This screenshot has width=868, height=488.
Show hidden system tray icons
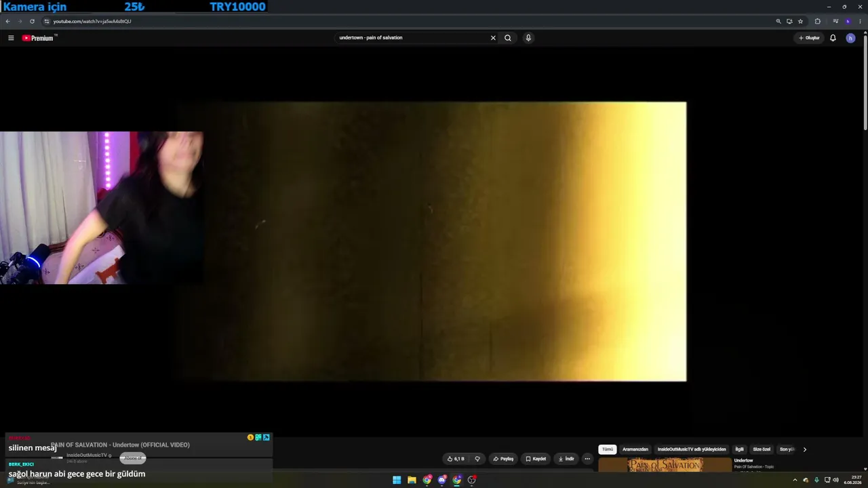(x=795, y=480)
